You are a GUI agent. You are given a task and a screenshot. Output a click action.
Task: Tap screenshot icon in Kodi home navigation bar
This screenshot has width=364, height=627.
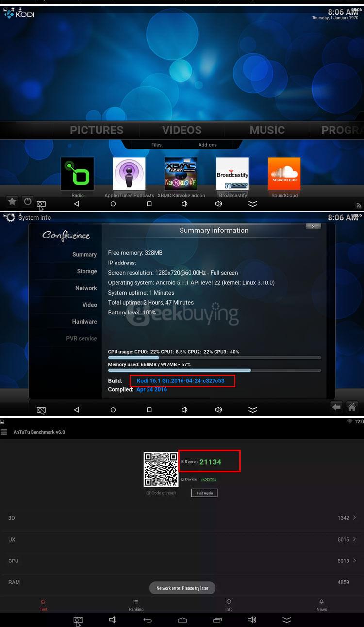pos(41,205)
